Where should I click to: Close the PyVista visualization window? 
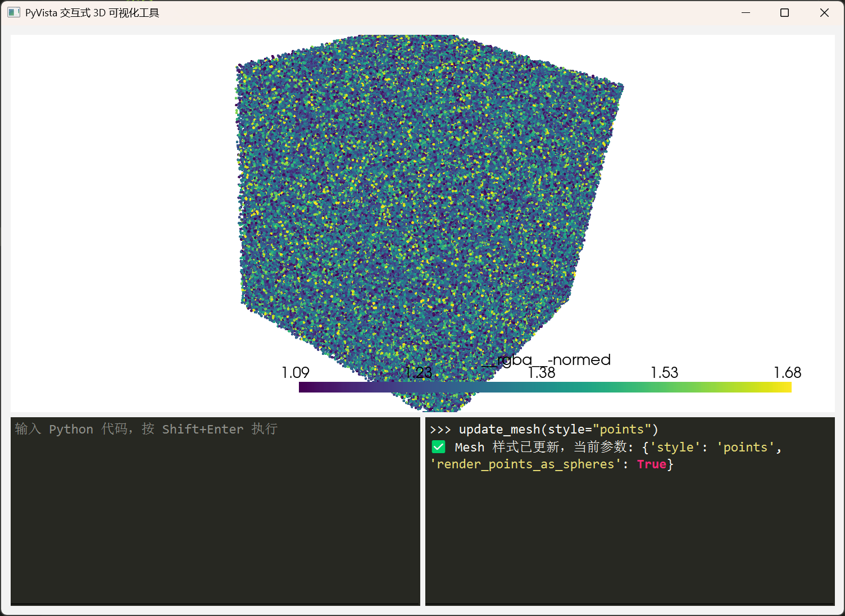824,12
